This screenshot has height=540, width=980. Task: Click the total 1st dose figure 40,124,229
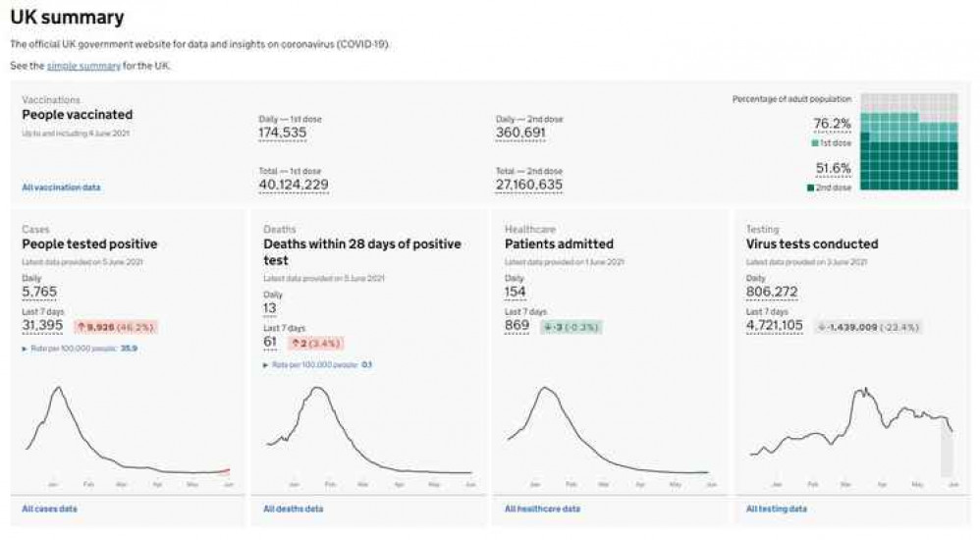293,185
